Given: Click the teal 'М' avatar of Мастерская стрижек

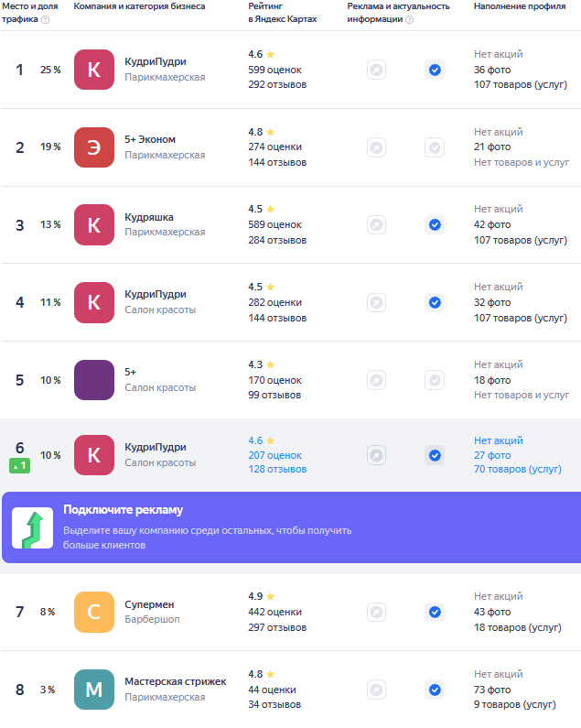Looking at the screenshot, I should click(x=93, y=690).
